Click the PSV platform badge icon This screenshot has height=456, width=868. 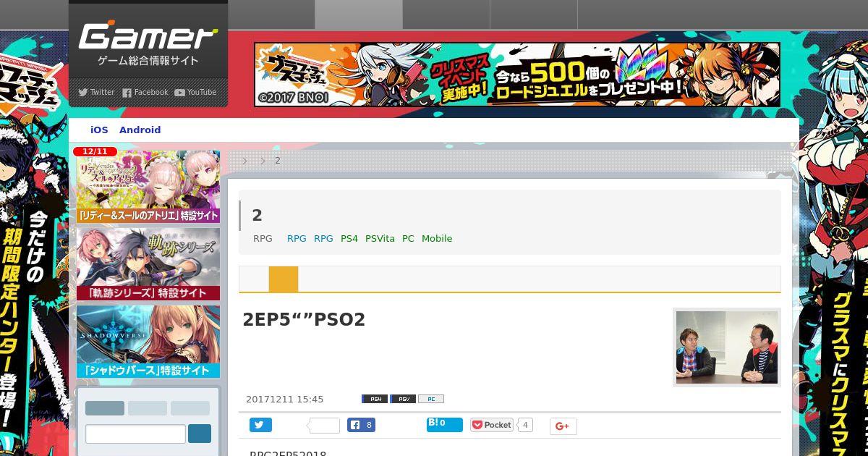pos(403,399)
